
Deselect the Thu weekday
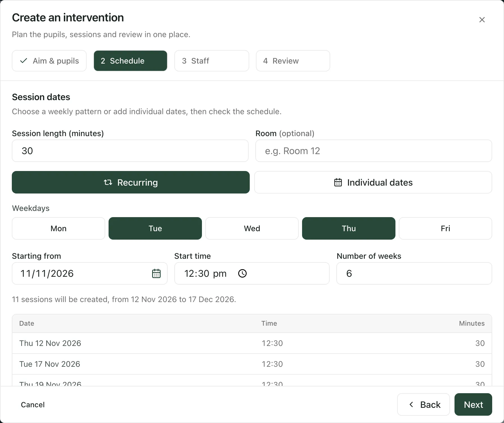349,228
